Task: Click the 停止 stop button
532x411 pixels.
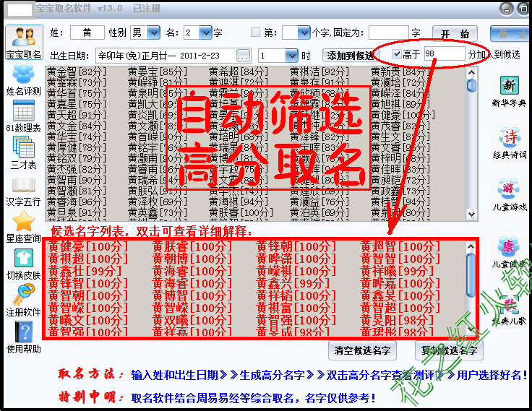Action: 510,34
